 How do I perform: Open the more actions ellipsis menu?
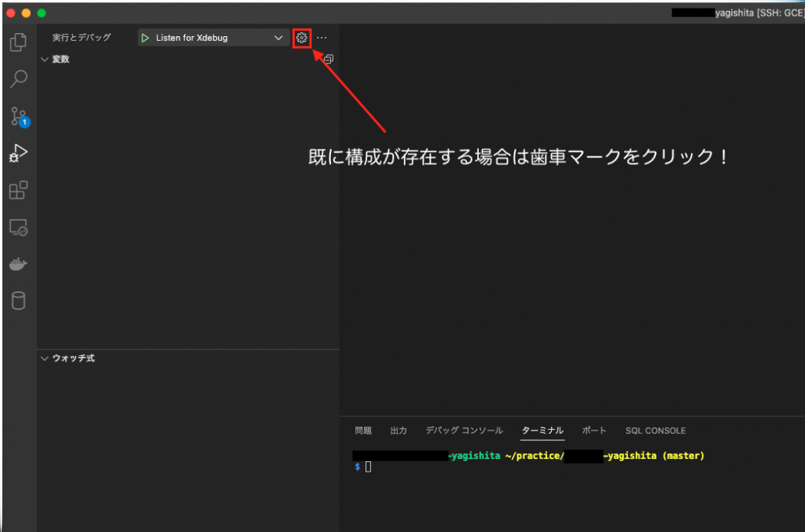(322, 38)
